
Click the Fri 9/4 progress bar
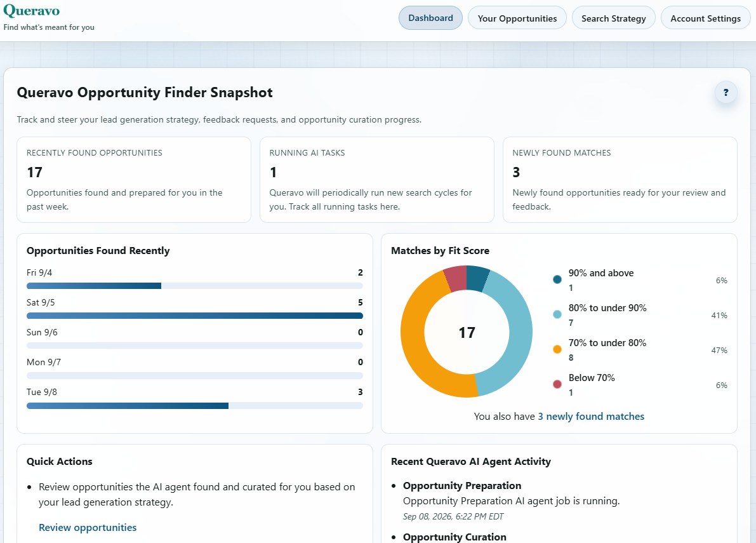tap(194, 286)
